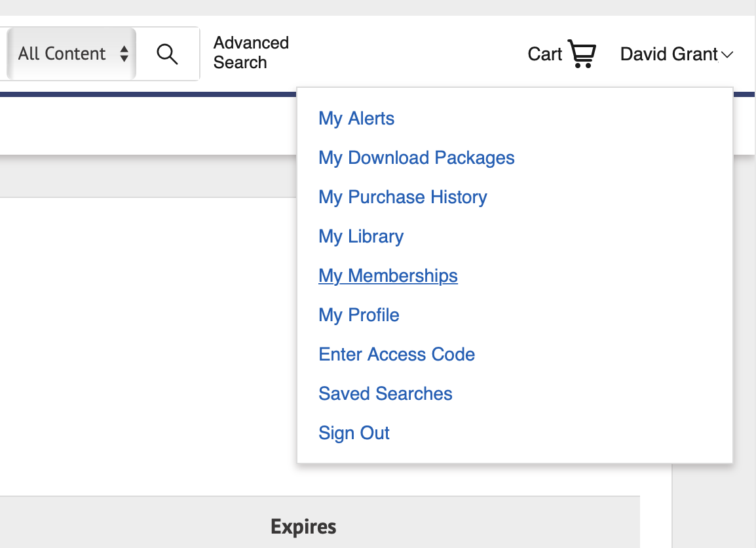Click the Cart text label
756x548 pixels.
(x=544, y=54)
